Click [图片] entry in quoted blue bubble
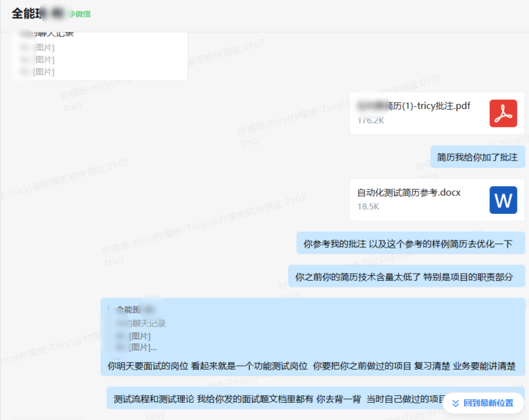Image resolution: width=529 pixels, height=420 pixels. point(140,336)
